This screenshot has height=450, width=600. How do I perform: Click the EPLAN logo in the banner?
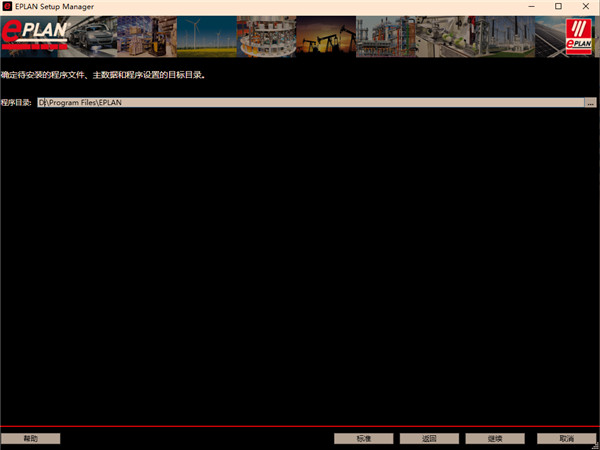[x=34, y=36]
